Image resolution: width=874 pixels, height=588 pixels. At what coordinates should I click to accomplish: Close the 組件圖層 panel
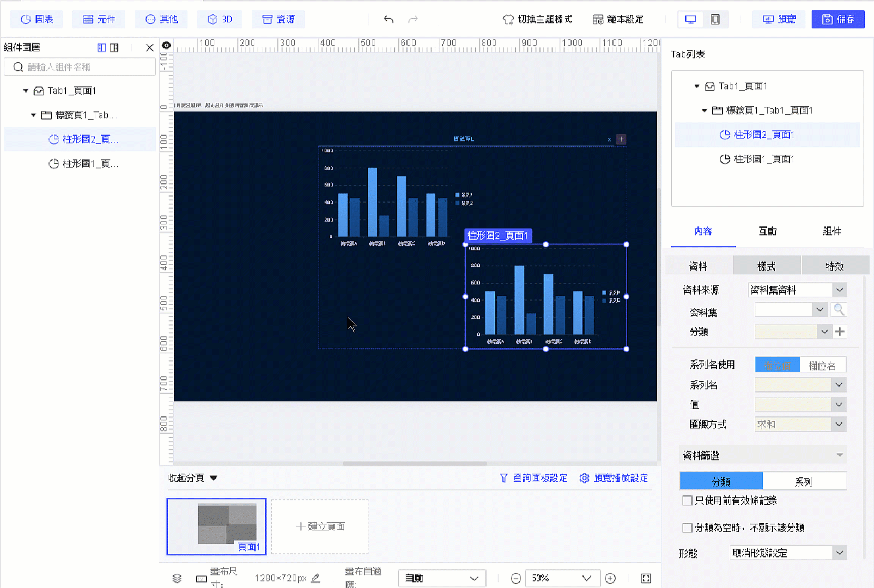coord(150,48)
